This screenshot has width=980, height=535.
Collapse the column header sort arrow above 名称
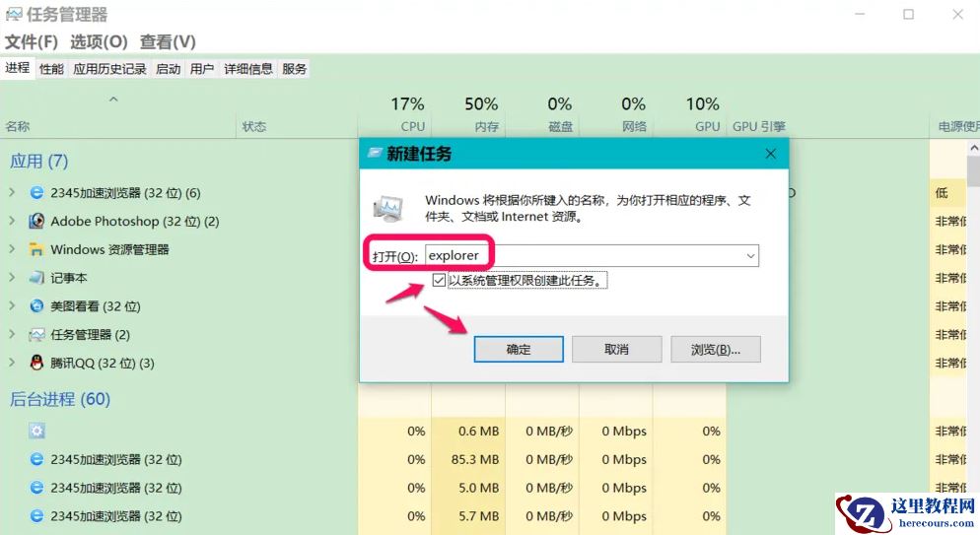pyautogui.click(x=113, y=99)
